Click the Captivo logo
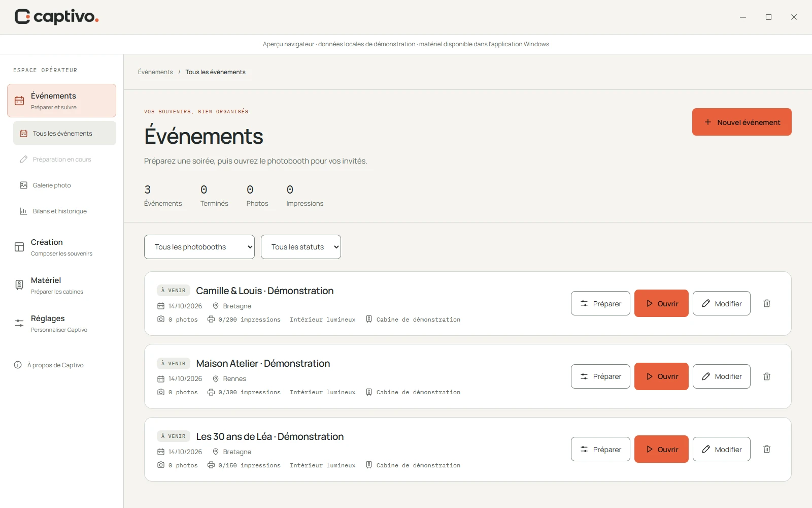 pos(56,17)
